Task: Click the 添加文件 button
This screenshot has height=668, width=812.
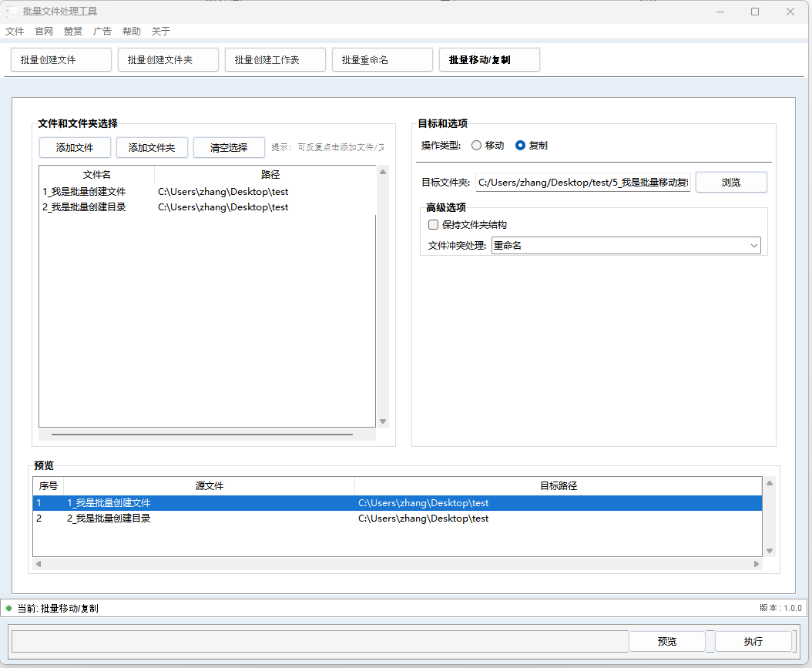Action: (75, 147)
